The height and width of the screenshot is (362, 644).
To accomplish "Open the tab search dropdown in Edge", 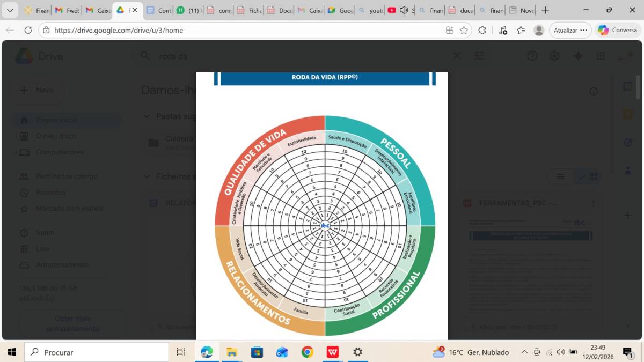I will tap(10, 10).
